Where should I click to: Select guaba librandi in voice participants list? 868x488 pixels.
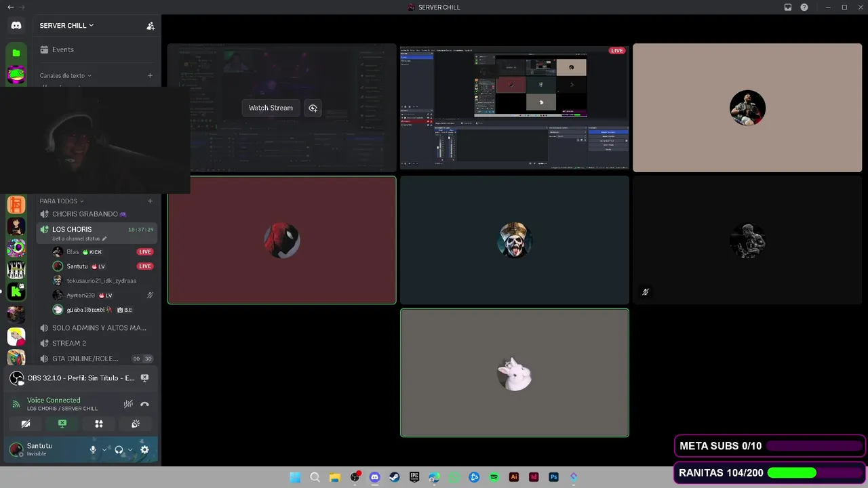(102, 310)
